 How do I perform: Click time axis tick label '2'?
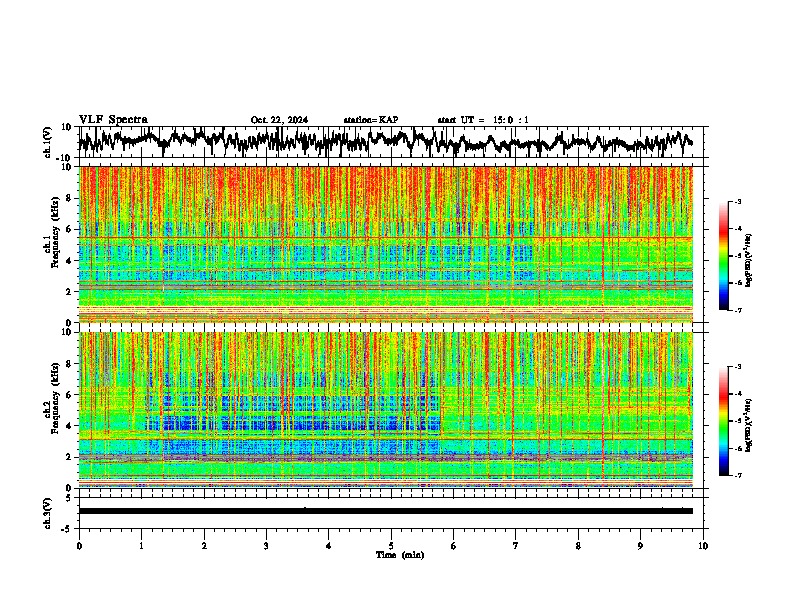(x=204, y=546)
